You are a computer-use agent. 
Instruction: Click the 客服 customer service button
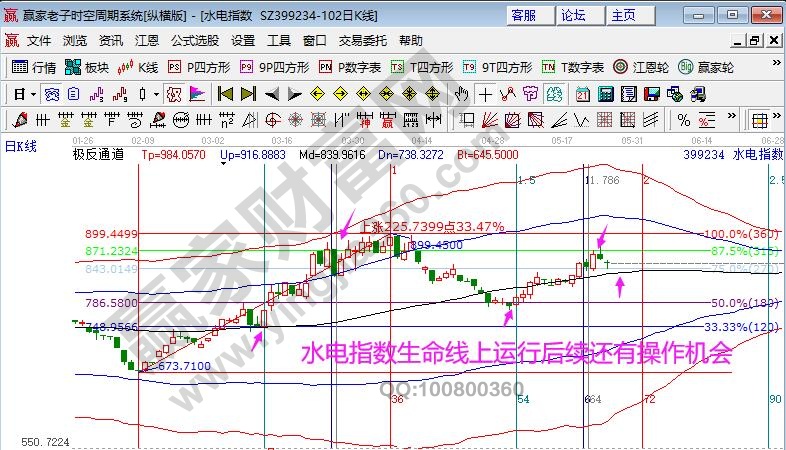point(523,15)
